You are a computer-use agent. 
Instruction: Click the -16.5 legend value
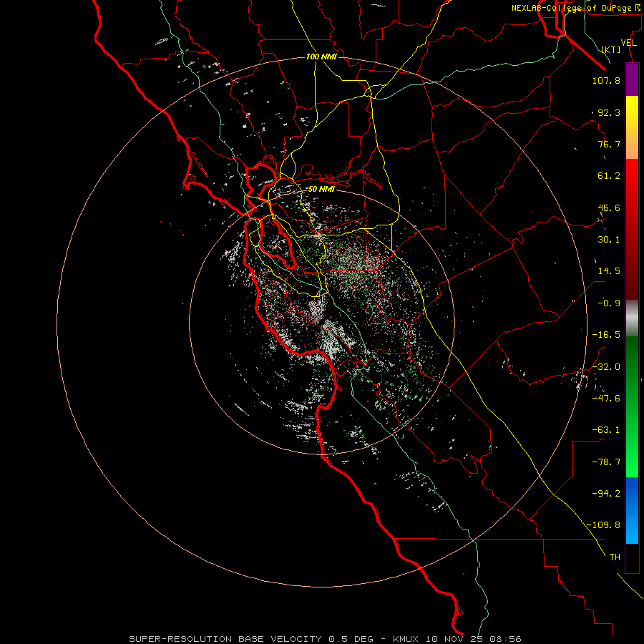[x=606, y=335]
